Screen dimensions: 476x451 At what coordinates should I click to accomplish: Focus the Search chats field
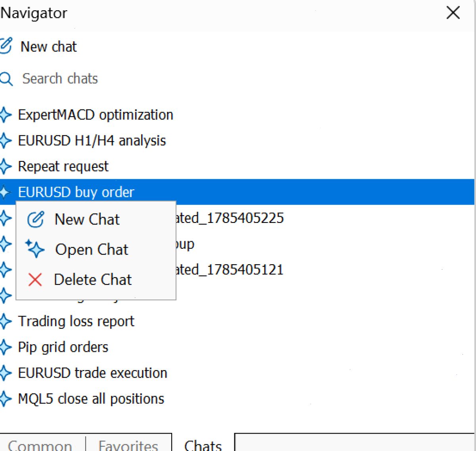pyautogui.click(x=237, y=79)
